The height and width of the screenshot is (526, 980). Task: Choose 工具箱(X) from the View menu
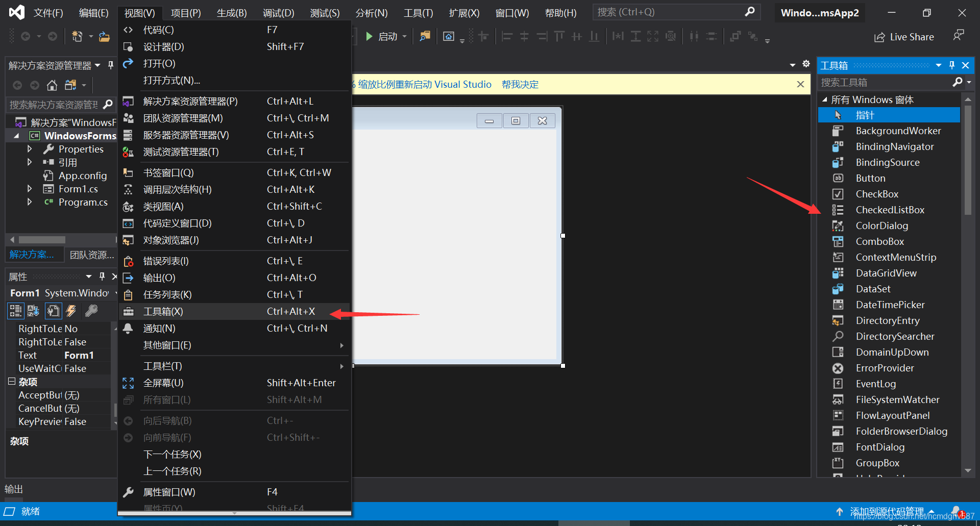234,312
